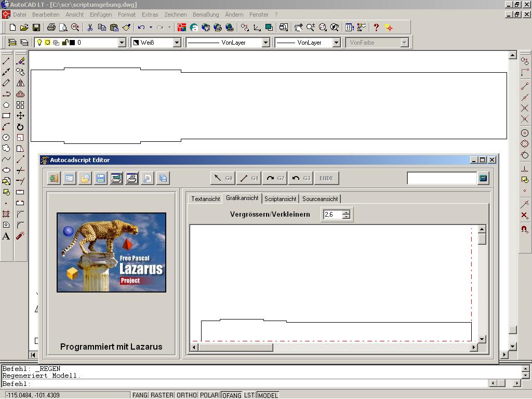Click the G2 clockwise arc button
The image size is (532, 399).
275,178
